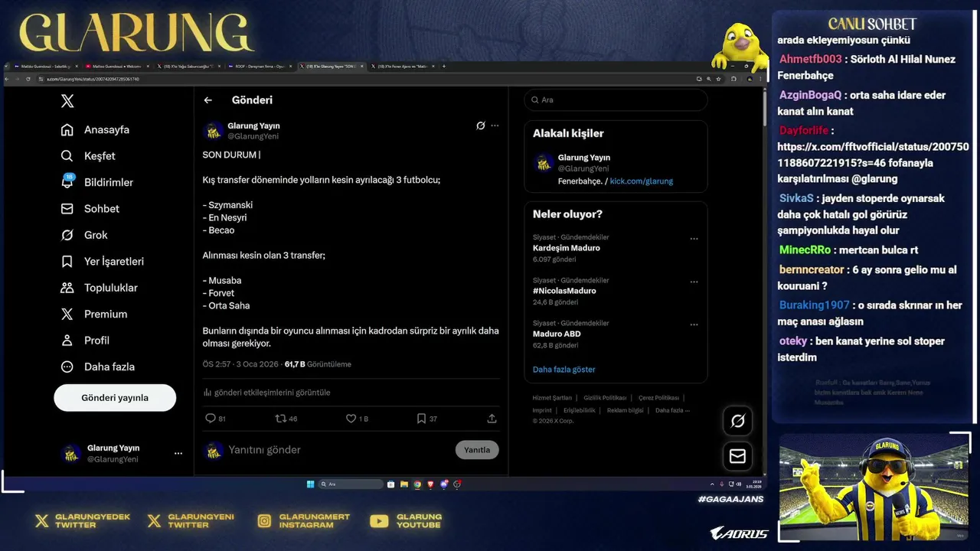Open the floating Grok button

pyautogui.click(x=738, y=421)
